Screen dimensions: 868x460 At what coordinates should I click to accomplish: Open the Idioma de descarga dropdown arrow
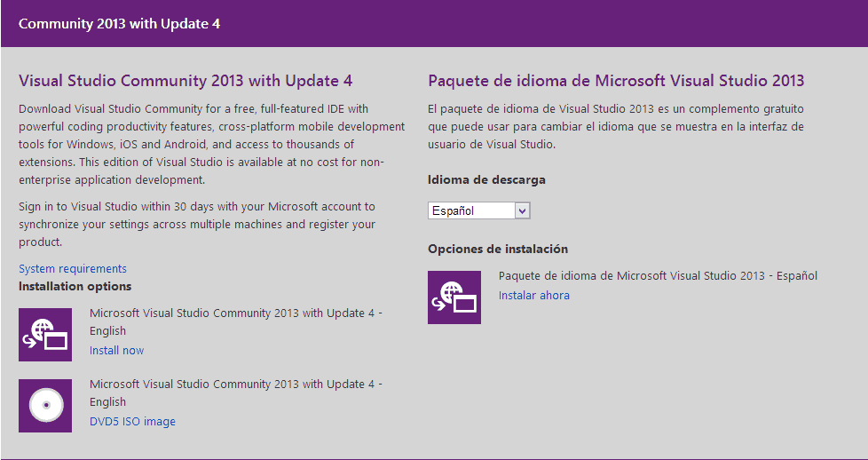click(522, 210)
